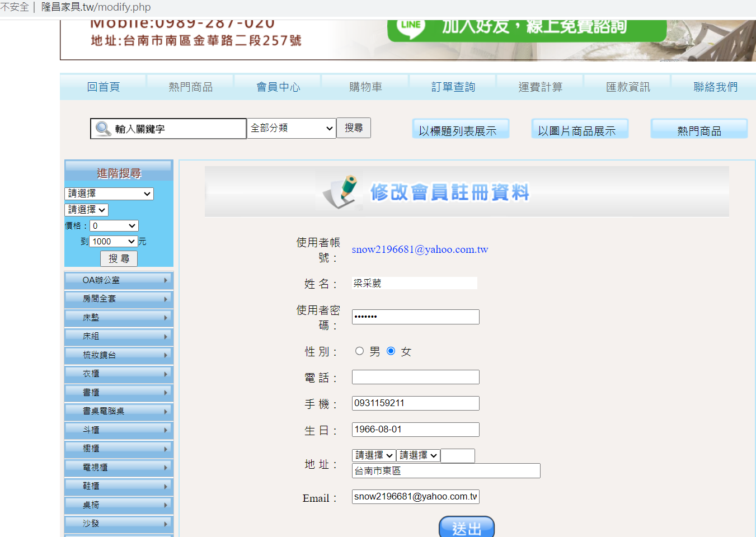Open the 購物車 navigation item
Screen dimensions: 756x537
click(365, 87)
